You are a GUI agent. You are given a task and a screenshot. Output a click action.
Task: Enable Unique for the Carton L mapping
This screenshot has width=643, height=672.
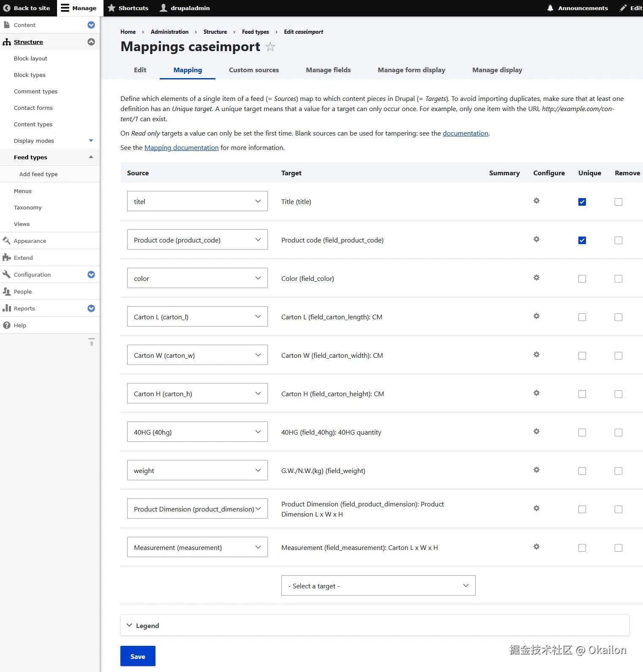582,317
